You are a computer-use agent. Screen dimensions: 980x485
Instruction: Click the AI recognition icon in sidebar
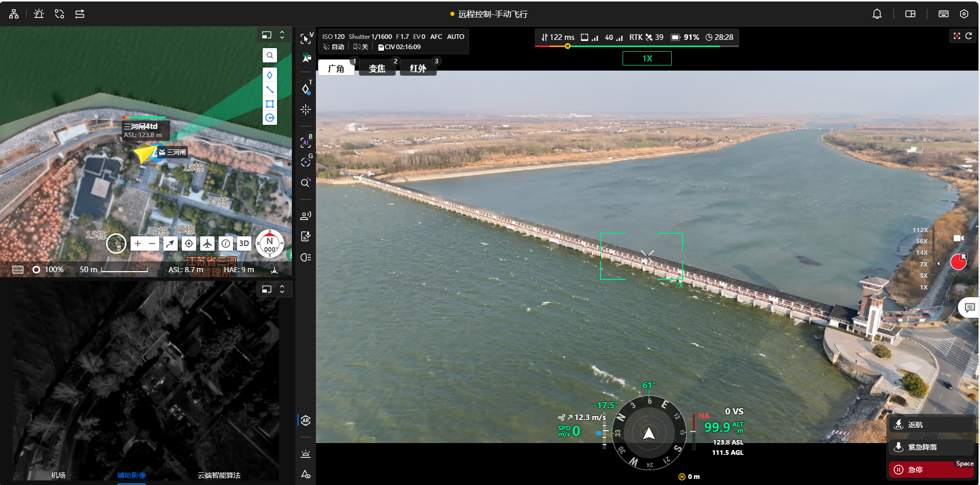coord(306,143)
